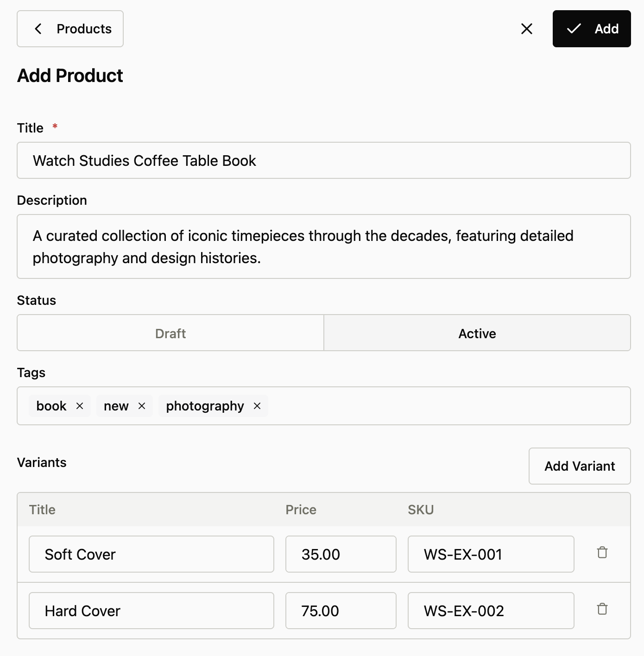This screenshot has height=656, width=644.
Task: Click empty area of Tags field
Action: tap(445, 406)
